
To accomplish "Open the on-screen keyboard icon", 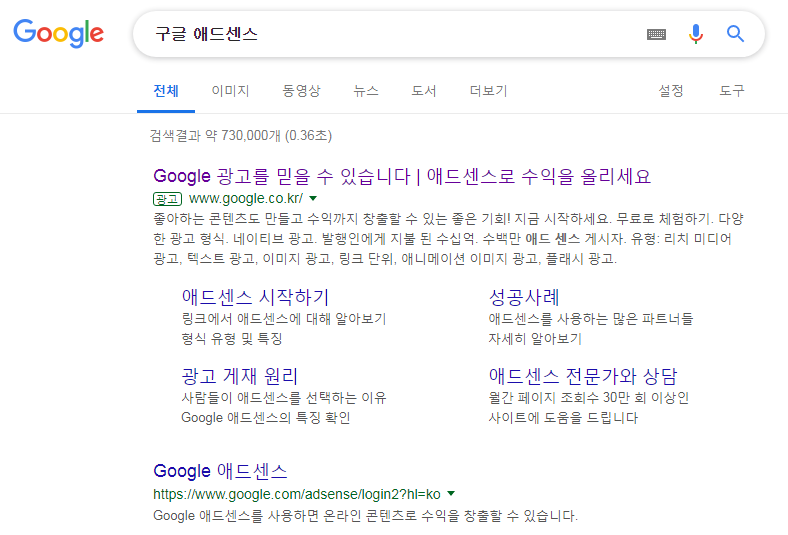I will (x=656, y=34).
